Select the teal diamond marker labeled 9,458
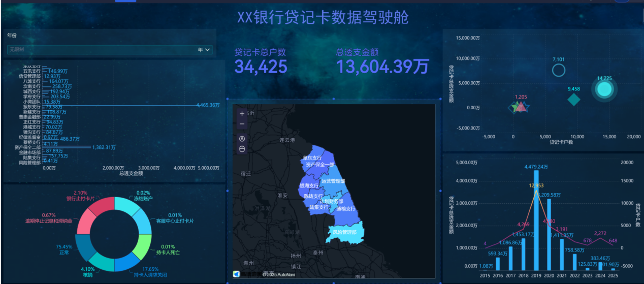 point(573,100)
